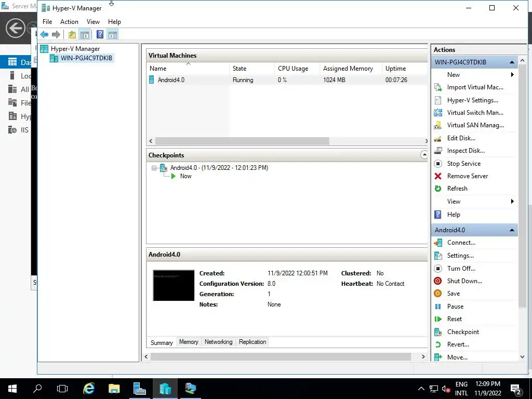Click the Android4.0 VM preview thumbnail

click(x=174, y=285)
